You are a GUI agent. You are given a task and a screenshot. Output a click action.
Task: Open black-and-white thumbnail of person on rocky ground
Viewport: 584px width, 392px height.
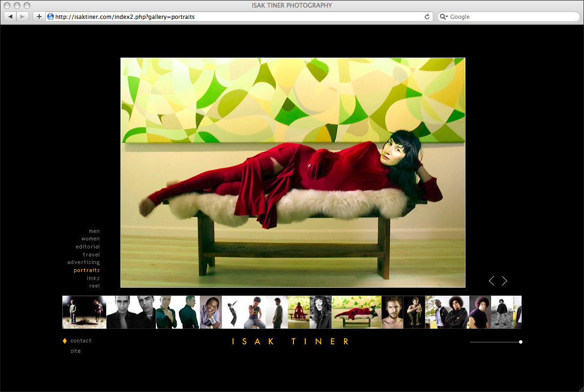(502, 312)
